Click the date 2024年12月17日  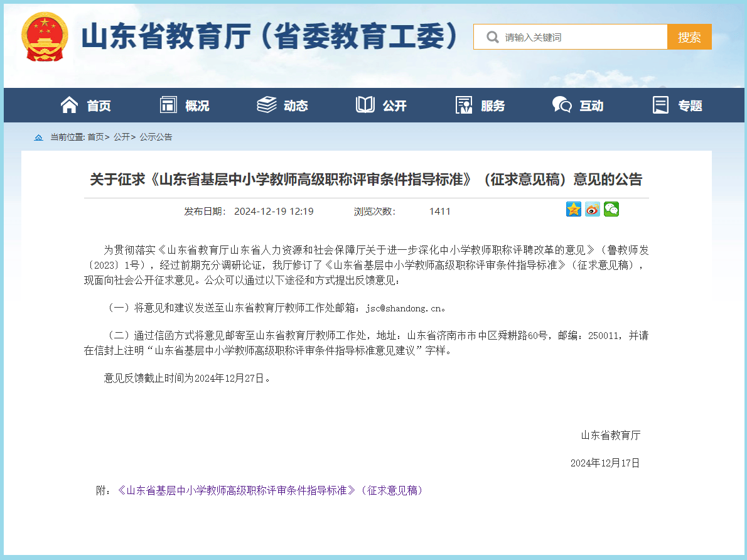click(x=605, y=463)
